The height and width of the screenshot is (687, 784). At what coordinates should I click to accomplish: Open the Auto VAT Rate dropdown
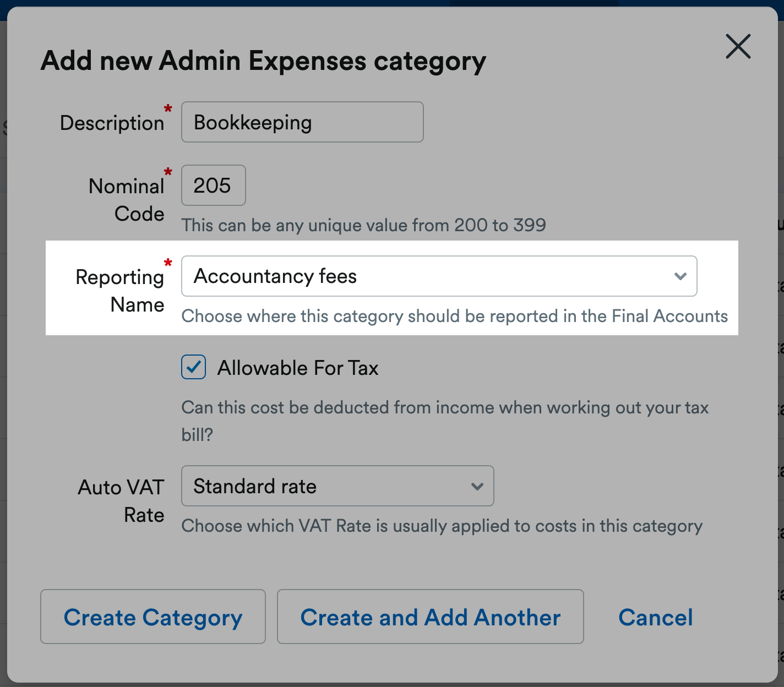pos(337,486)
